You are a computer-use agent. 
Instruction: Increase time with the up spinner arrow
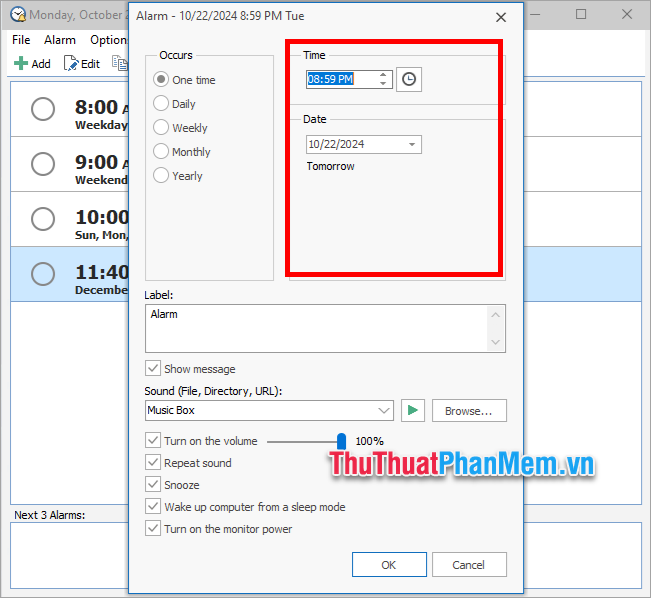(383, 75)
